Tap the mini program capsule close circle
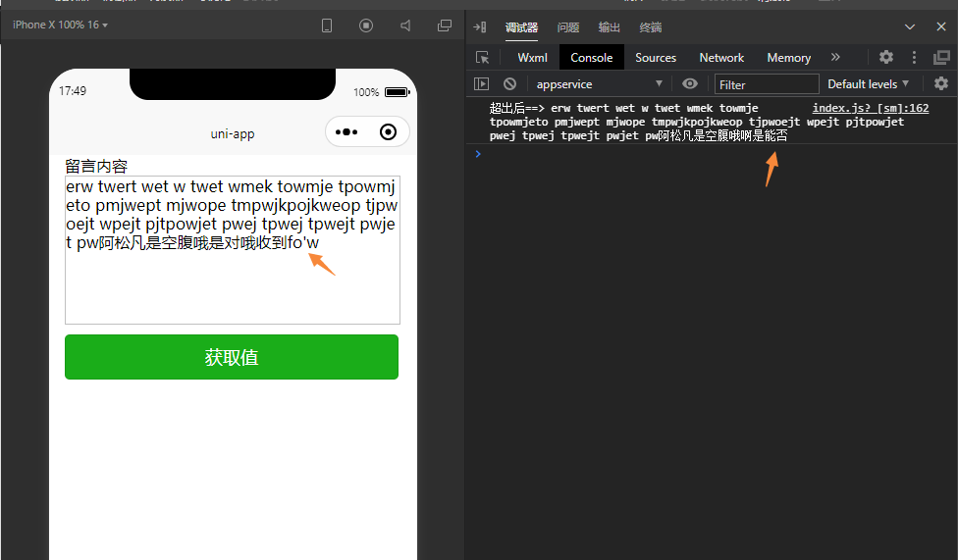This screenshot has width=958, height=560. point(388,131)
